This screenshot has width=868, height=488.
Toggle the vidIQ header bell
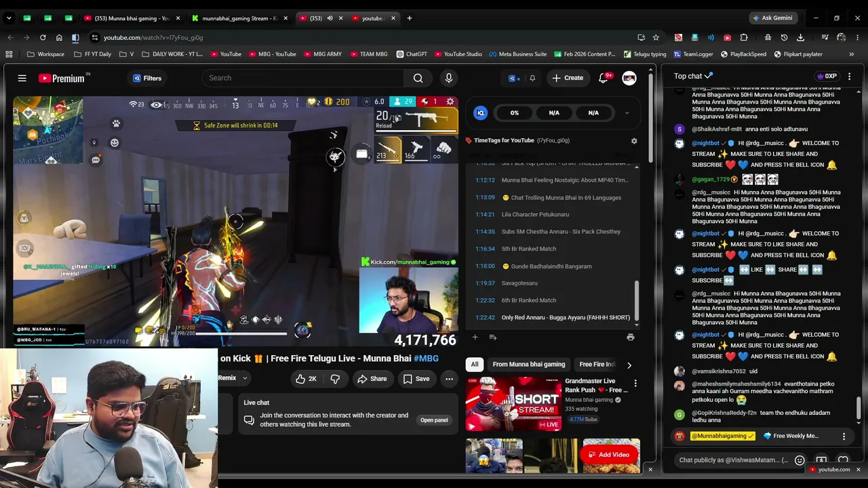coord(532,78)
